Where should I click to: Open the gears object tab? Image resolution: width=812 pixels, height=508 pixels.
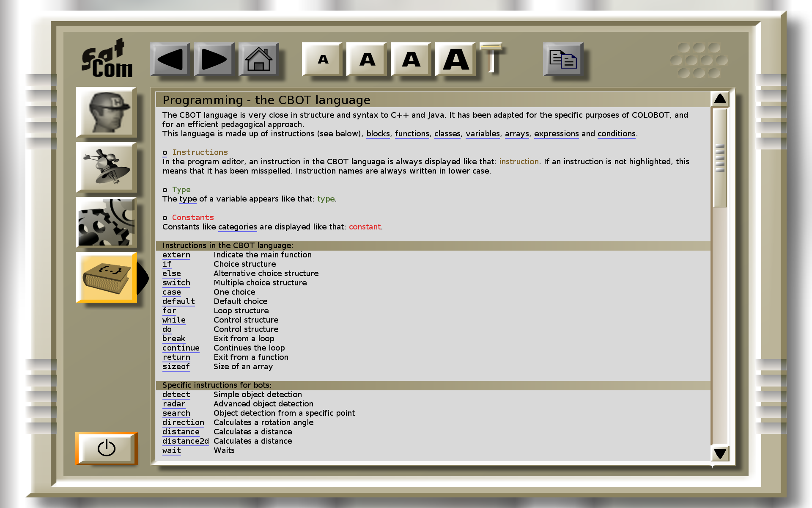(107, 222)
